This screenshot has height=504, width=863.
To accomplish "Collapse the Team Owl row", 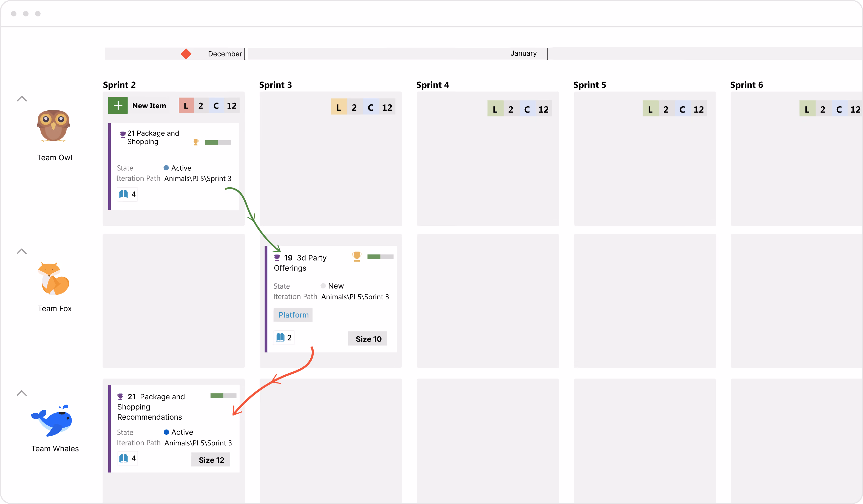I will (22, 99).
